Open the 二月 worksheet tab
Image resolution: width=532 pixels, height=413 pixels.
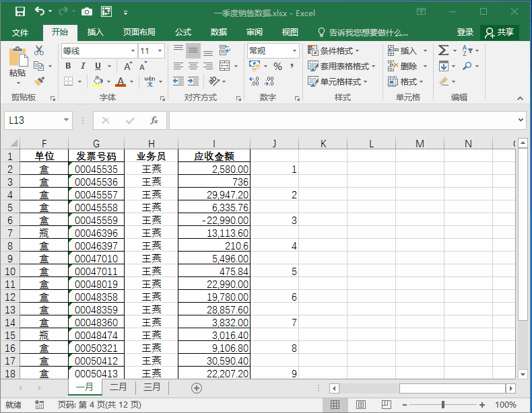(118, 387)
